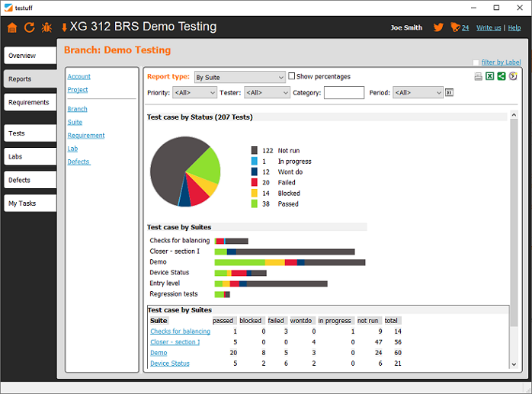Image resolution: width=532 pixels, height=394 pixels.
Task: Open the Demo suite link in table
Action: coord(159,353)
